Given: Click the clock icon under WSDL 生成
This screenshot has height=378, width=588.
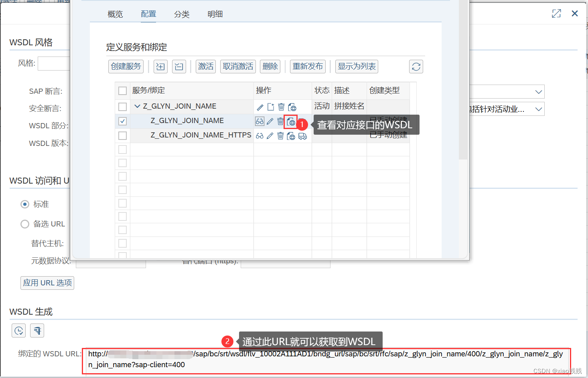Looking at the screenshot, I should point(18,331).
